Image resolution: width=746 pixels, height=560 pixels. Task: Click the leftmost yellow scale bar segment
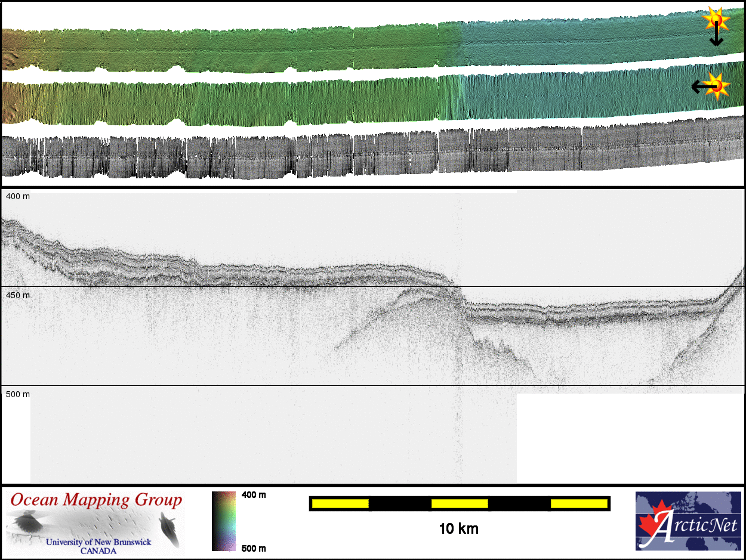pyautogui.click(x=340, y=504)
